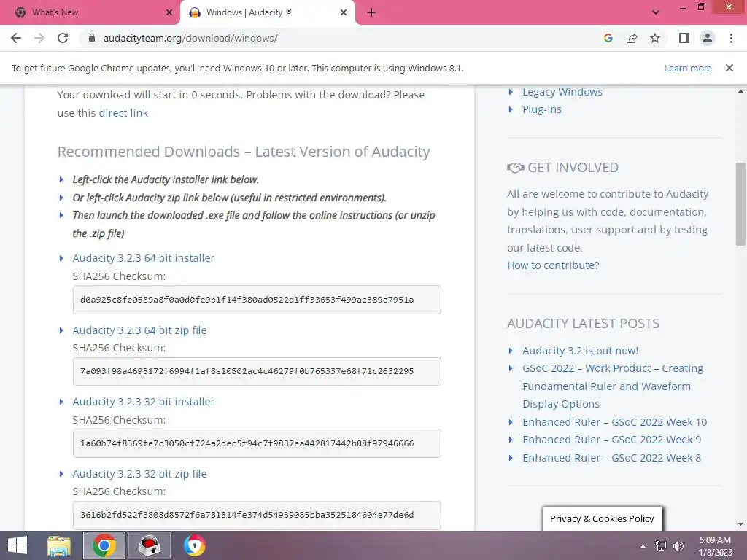This screenshot has height=560, width=747.
Task: Click the scrollbar down arrow
Action: (741, 524)
